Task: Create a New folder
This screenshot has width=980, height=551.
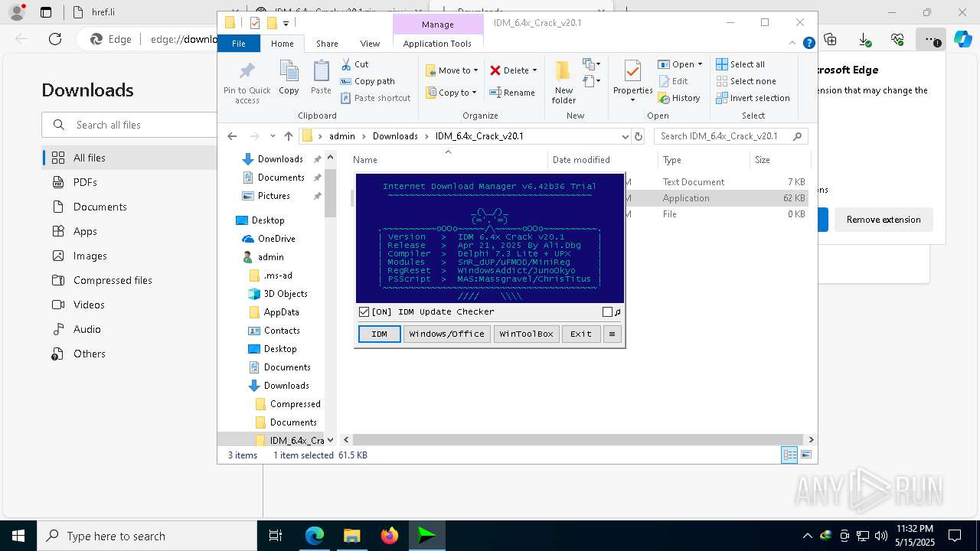Action: [563, 82]
